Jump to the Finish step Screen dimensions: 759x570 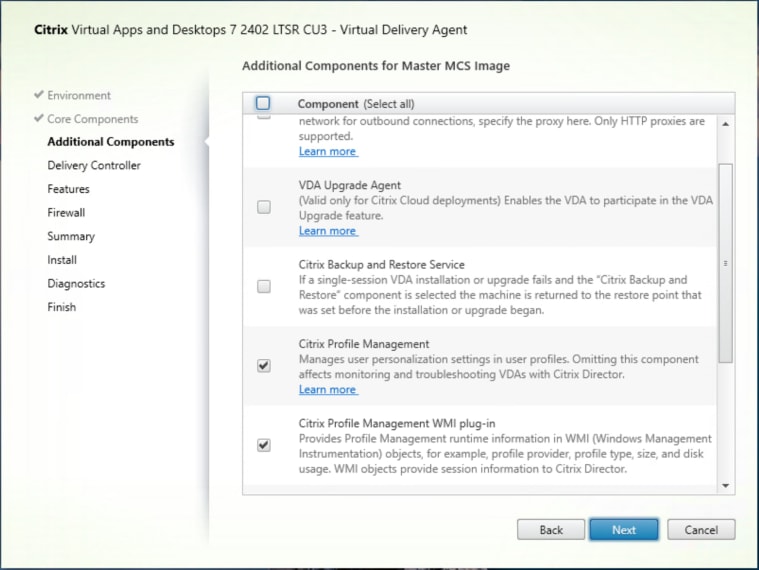61,307
